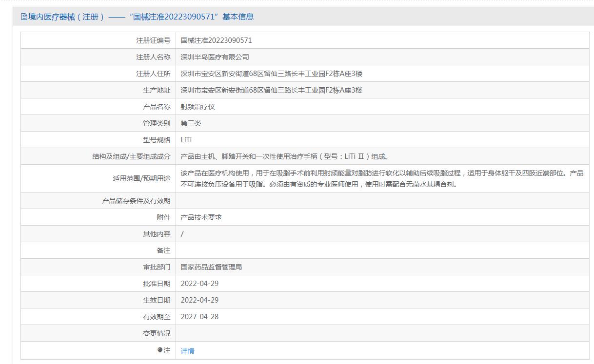594x364 pixels.
Task: Click the 变更情况 label
Action: (x=157, y=333)
